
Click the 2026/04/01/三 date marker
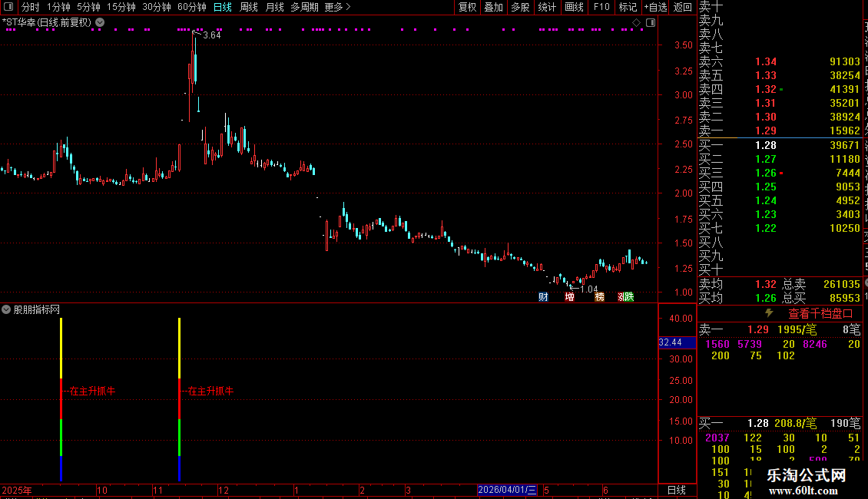[507, 490]
